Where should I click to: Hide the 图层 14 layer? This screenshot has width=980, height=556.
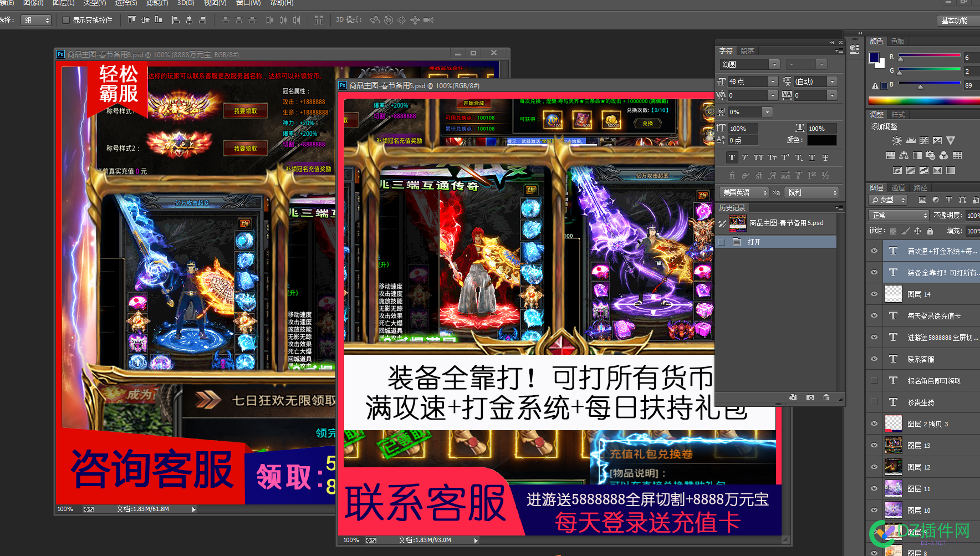coord(874,294)
